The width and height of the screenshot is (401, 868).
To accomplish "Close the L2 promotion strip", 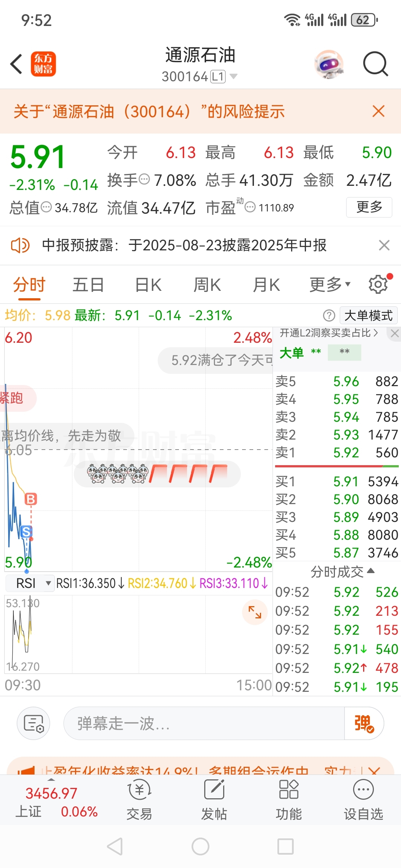I will click(395, 333).
